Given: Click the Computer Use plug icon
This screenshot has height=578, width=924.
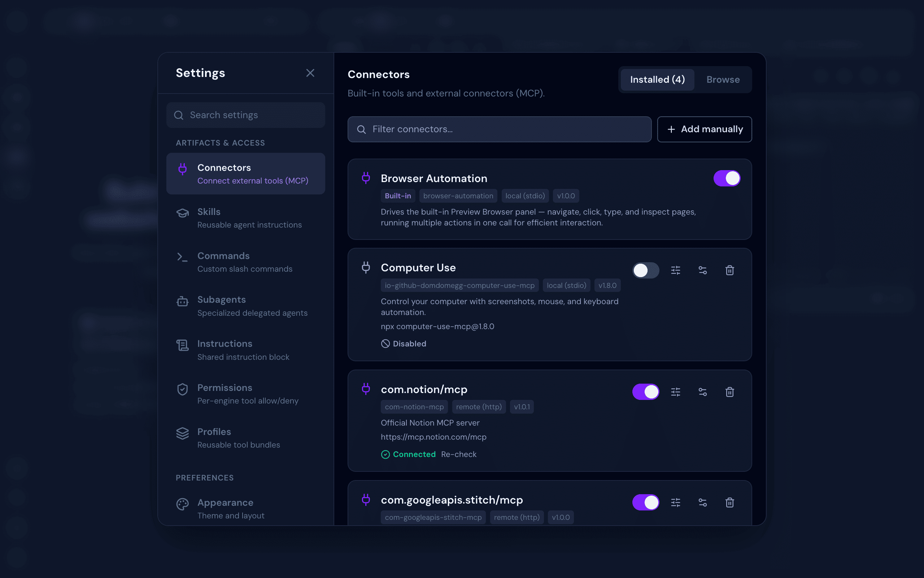Looking at the screenshot, I should pos(366,267).
